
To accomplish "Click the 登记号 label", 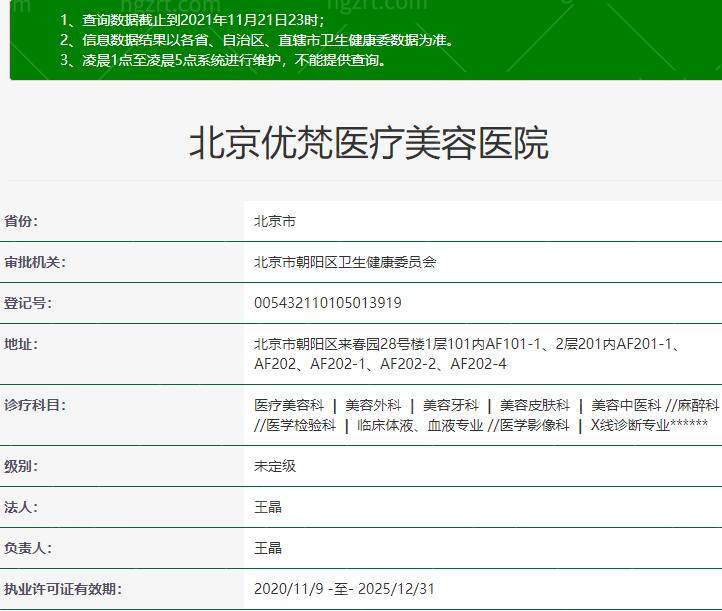I will [28, 303].
